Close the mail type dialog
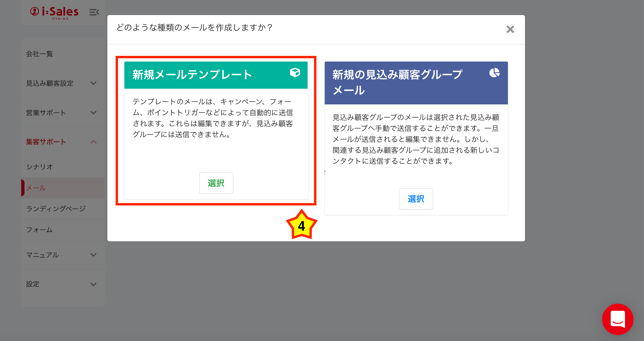The width and height of the screenshot is (644, 341). point(510,29)
